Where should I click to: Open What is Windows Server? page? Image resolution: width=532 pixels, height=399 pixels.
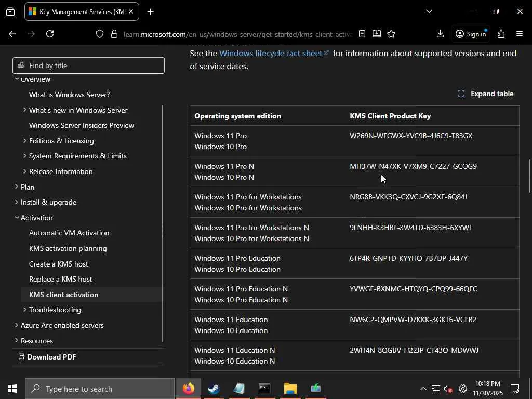[x=69, y=95]
